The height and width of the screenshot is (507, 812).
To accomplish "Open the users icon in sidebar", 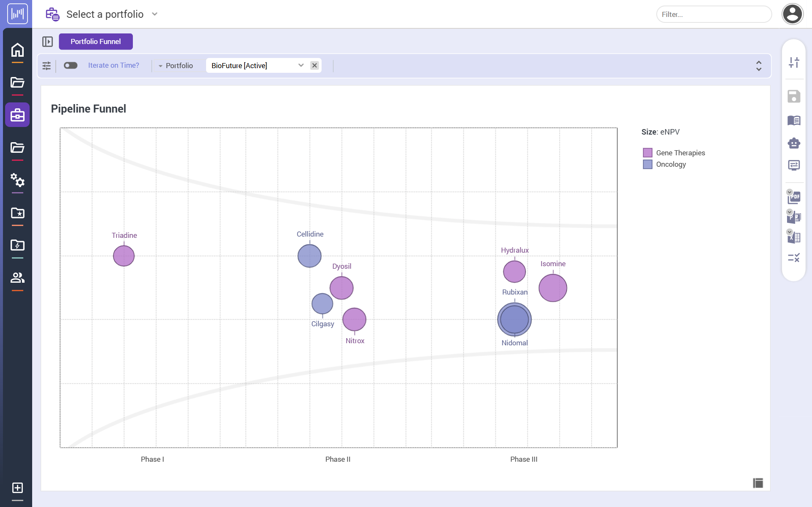I will (17, 278).
